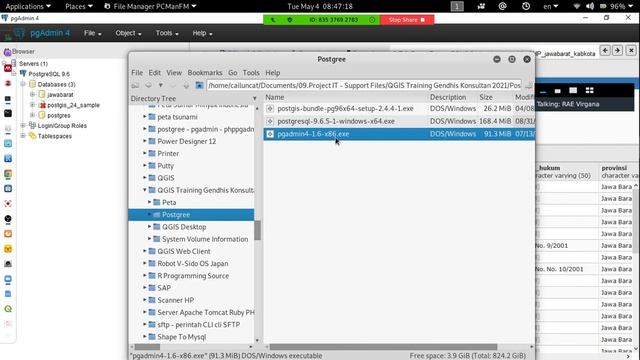Open the history dropdown arrow in toolbar
Screen dimensions: 640x360
(161, 85)
